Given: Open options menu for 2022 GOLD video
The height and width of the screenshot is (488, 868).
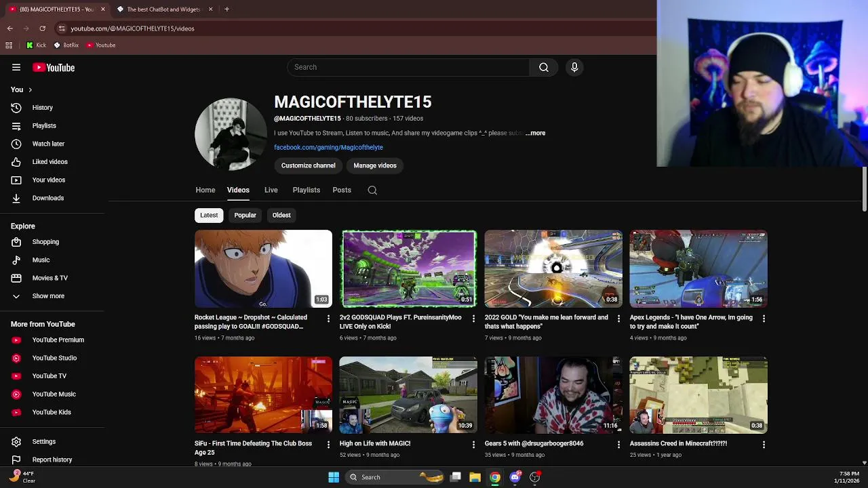Looking at the screenshot, I should pos(618,319).
